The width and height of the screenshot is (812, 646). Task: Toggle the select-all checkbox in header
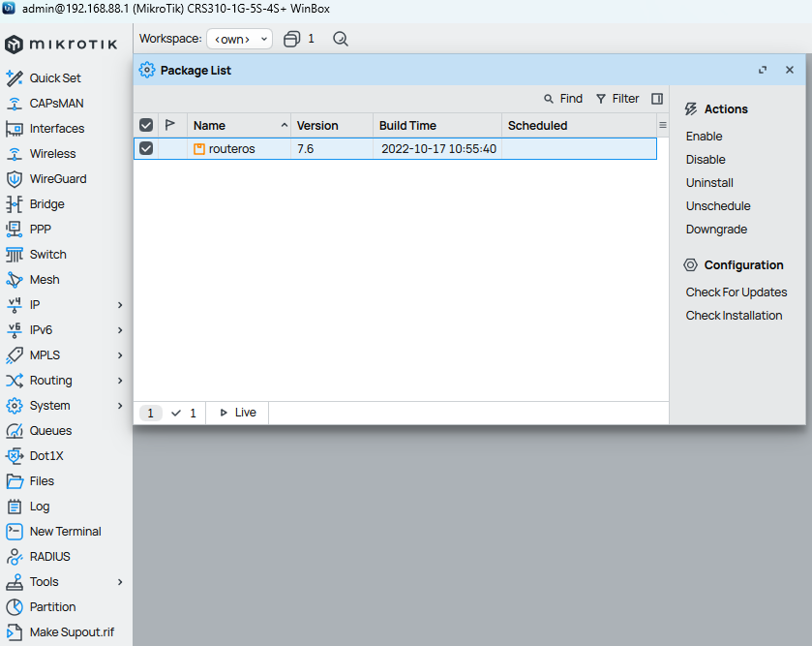[146, 125]
